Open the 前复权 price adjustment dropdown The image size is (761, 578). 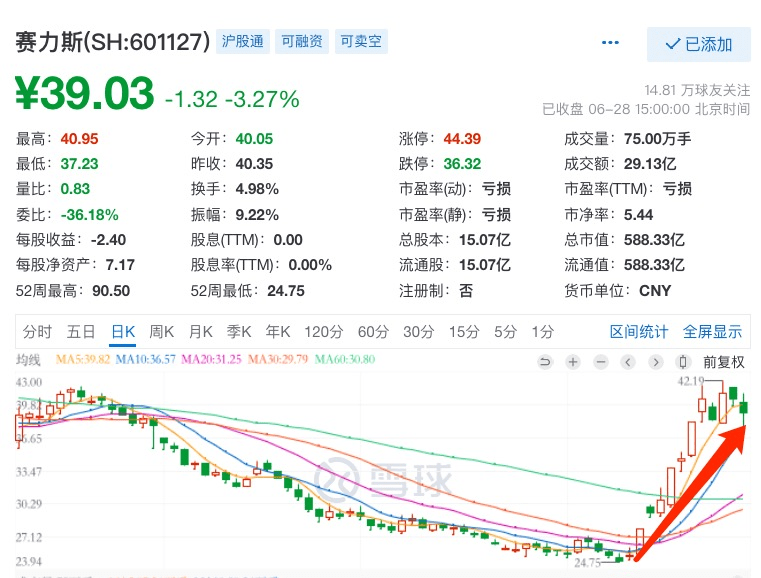pos(724,362)
